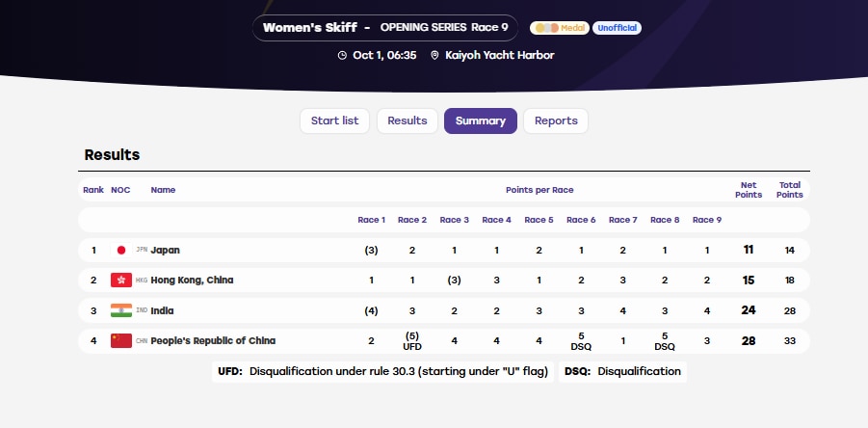Click India's total points value 28

(x=790, y=310)
